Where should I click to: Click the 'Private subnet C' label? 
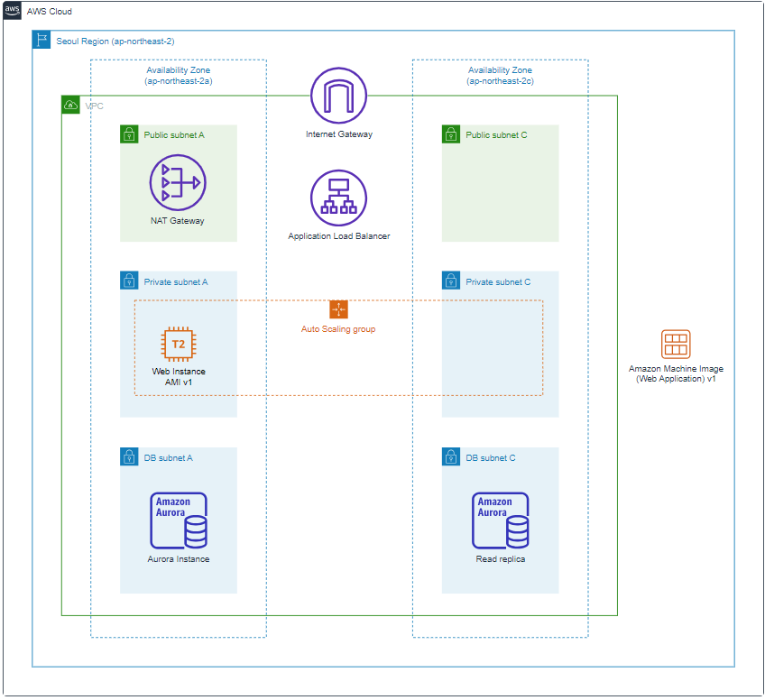pos(498,282)
